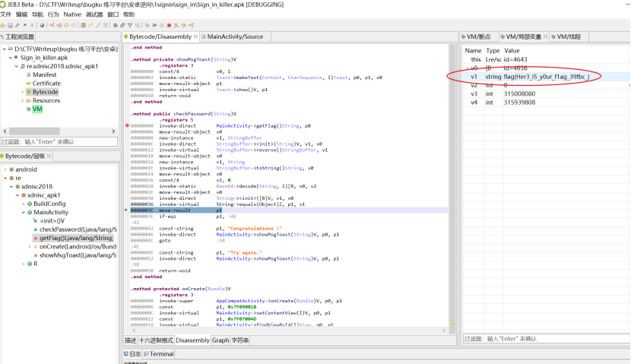Open the Certificate item in project tree

tap(48, 83)
